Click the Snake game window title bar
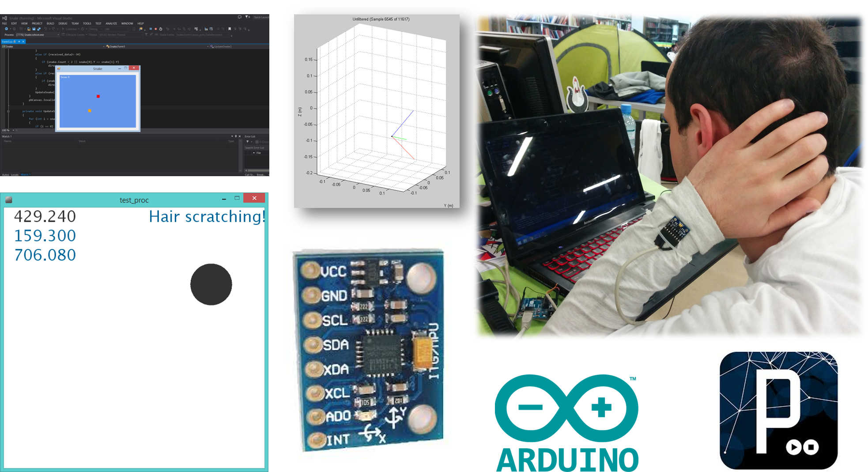 click(x=98, y=68)
